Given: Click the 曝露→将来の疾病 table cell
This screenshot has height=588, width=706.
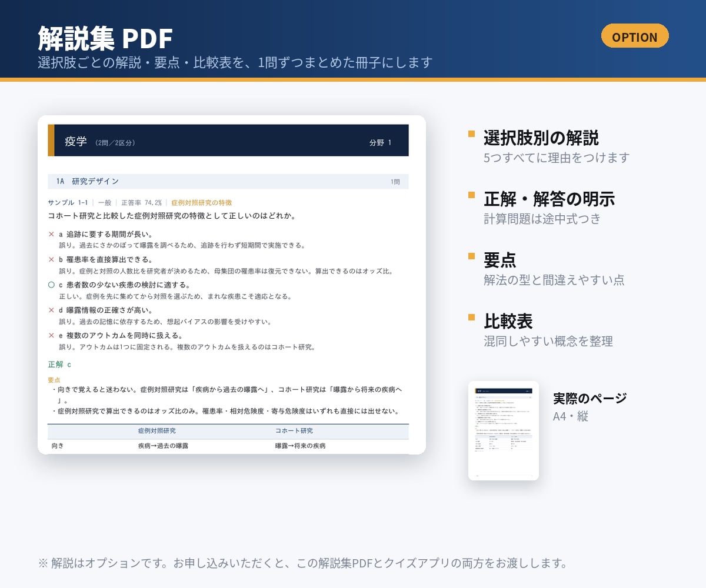Looking at the screenshot, I should 300,446.
